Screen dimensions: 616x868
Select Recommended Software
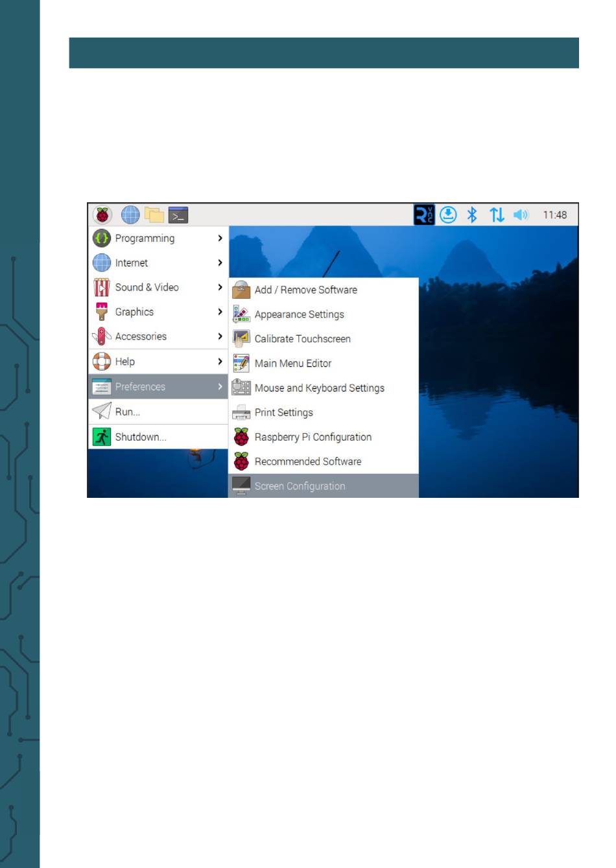324,462
